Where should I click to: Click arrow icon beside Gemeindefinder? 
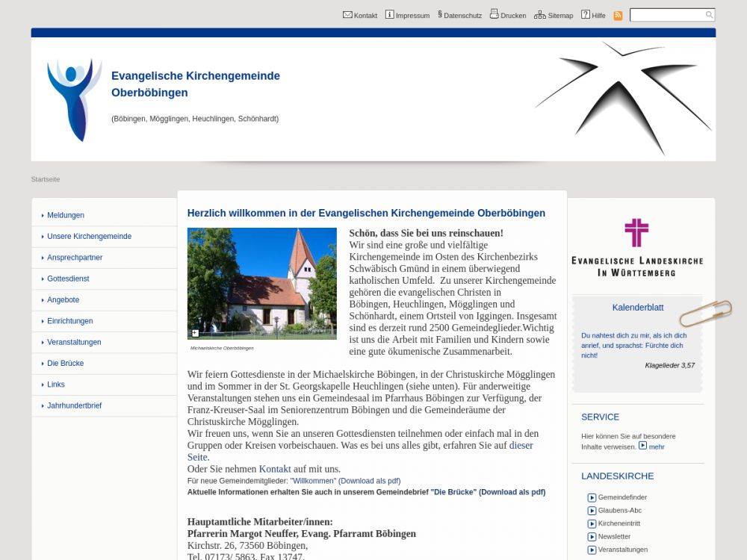pyautogui.click(x=592, y=498)
